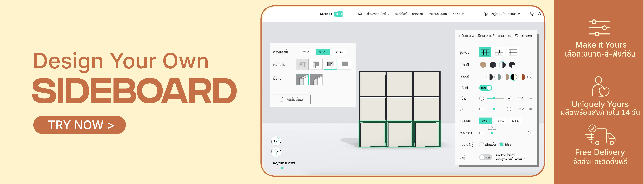Click the compartment frequency slider handle
This screenshot has width=644, height=184.
(x=492, y=133)
